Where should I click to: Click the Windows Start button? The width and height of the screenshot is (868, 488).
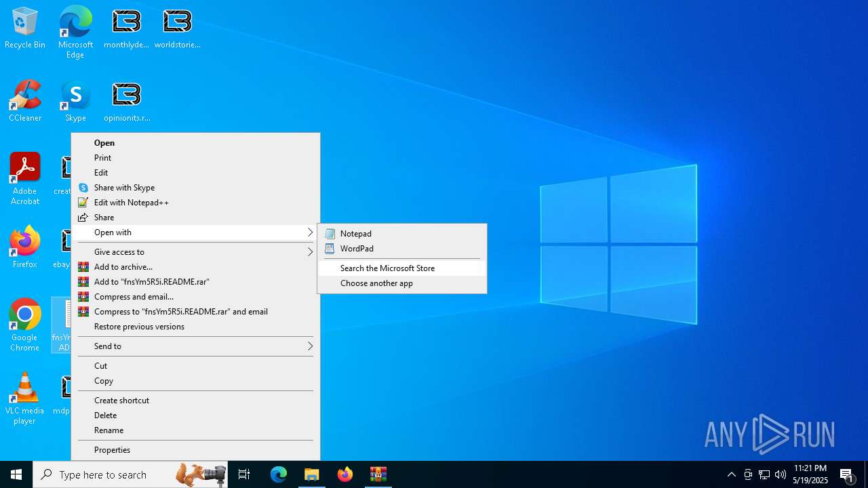point(16,474)
